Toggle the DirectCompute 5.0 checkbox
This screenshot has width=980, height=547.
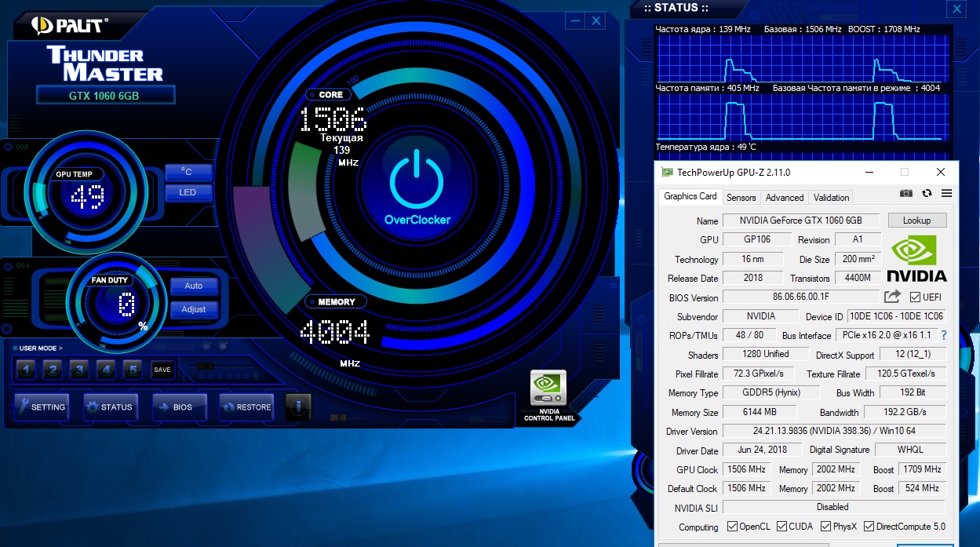point(869,527)
